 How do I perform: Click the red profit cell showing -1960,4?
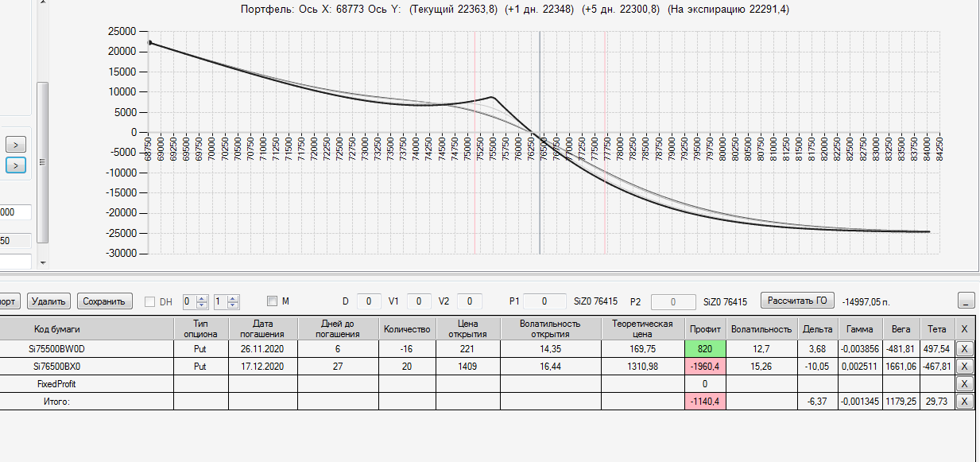coord(705,366)
